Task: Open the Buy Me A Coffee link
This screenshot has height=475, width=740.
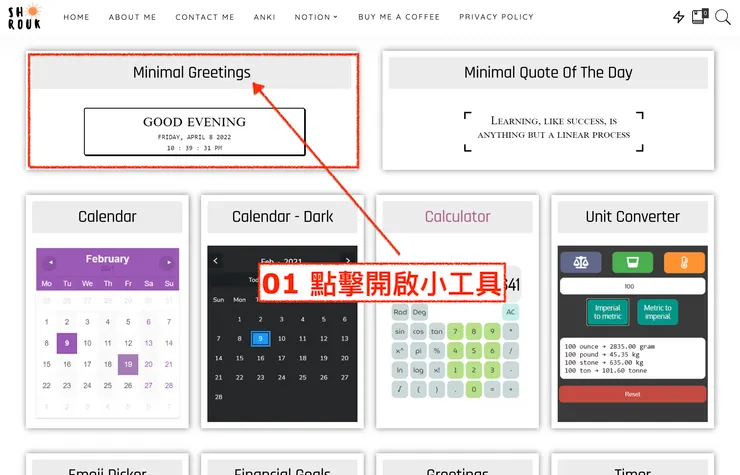Action: (399, 17)
